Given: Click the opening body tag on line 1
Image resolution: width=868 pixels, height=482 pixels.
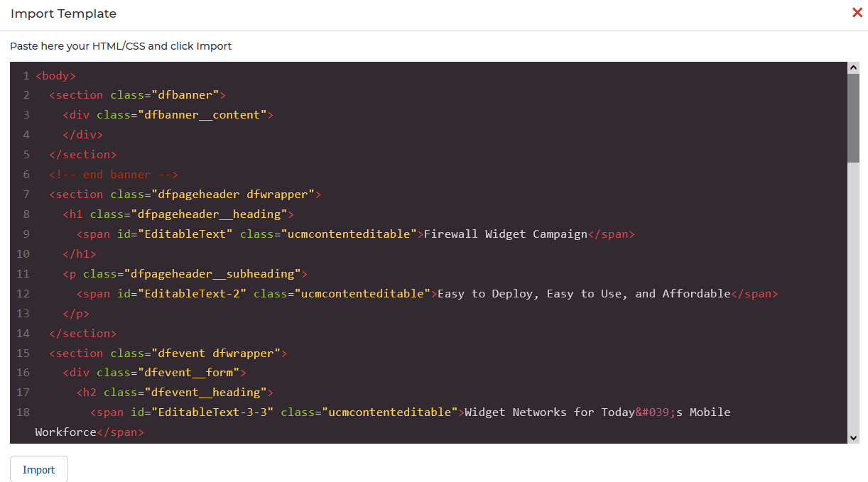Looking at the screenshot, I should coord(55,75).
